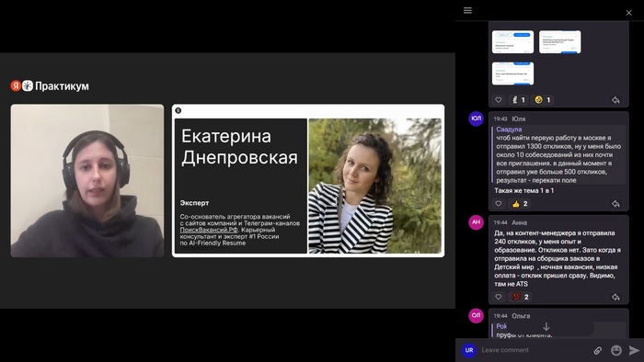Click the text 'Такая же тема 1 в 1'
The image size is (644, 362).
tap(524, 190)
